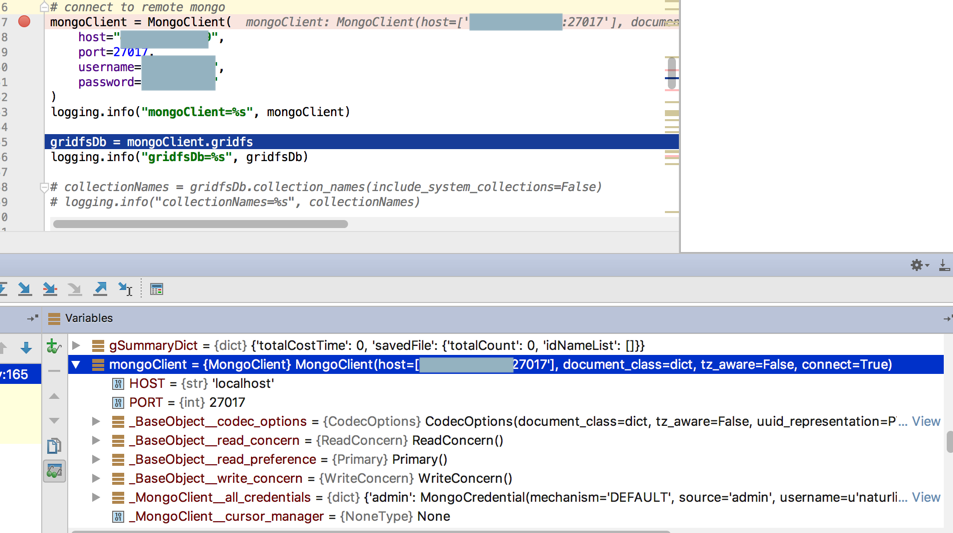953x533 pixels.
Task: Click the hide panel icon beside the gear
Action: 944,265
